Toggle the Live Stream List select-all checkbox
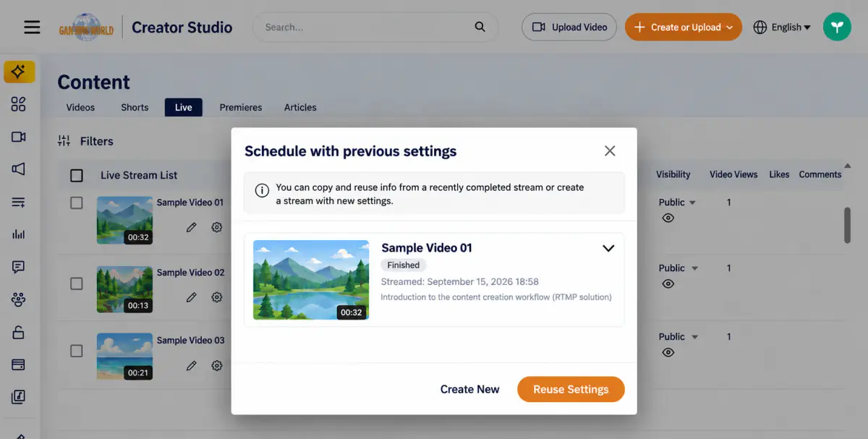The height and width of the screenshot is (439, 868). pyautogui.click(x=77, y=175)
